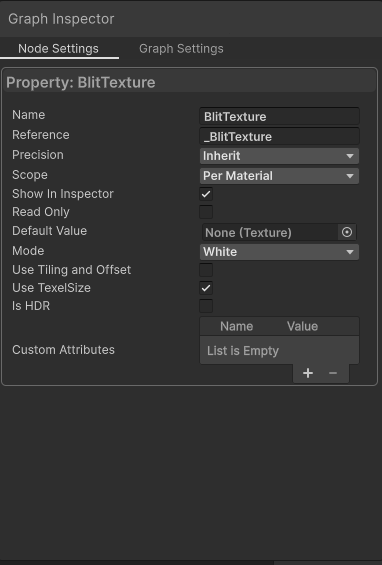The image size is (382, 565).
Task: Click the Default Value label
Action: pos(50,231)
